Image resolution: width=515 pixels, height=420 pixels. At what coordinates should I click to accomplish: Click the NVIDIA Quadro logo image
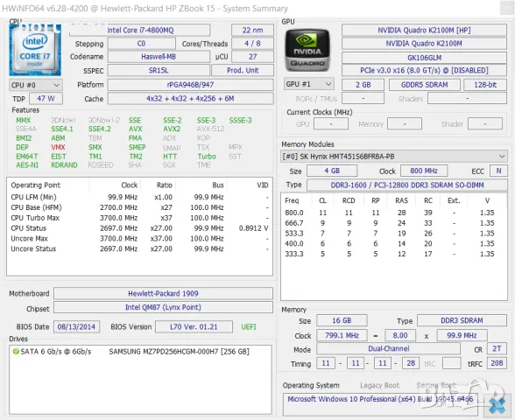tap(307, 50)
